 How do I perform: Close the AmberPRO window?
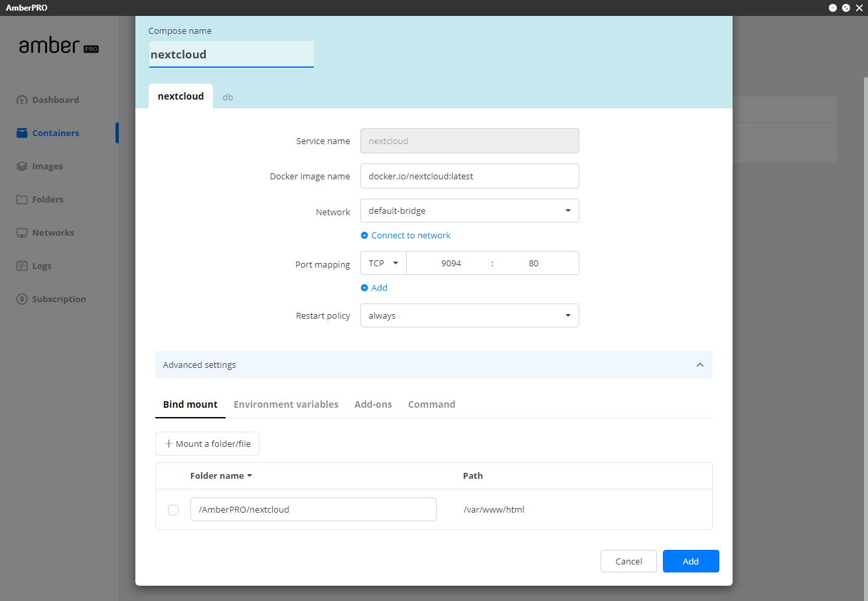tap(859, 8)
